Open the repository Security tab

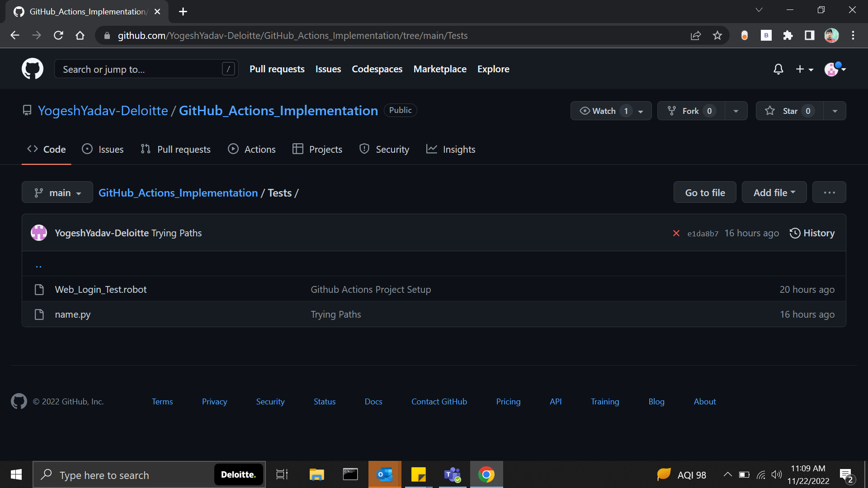[x=384, y=149]
